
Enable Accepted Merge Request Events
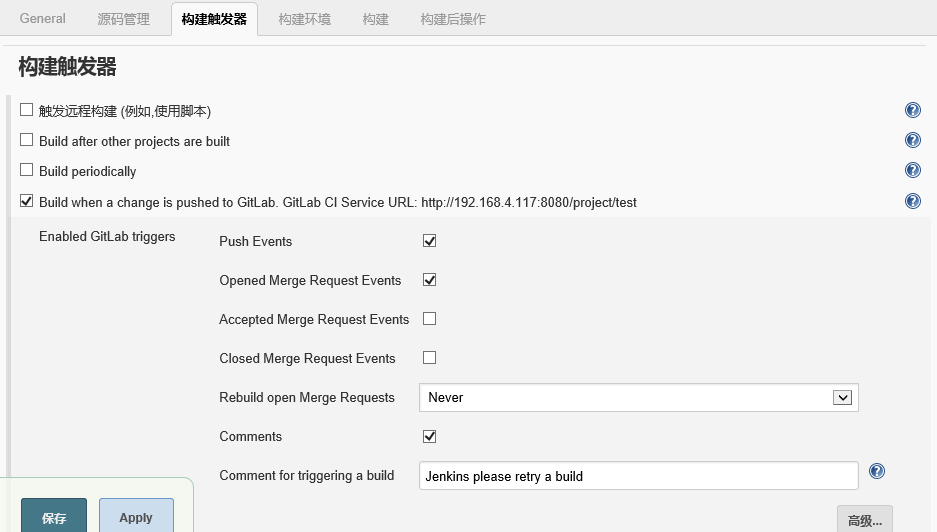click(x=430, y=319)
